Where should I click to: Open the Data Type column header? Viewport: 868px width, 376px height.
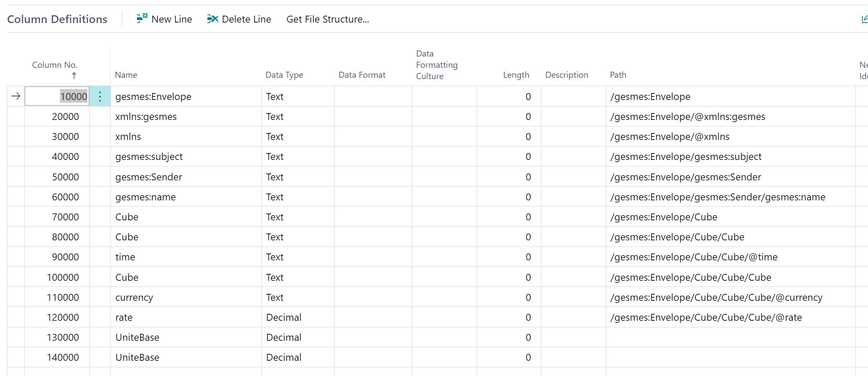coord(284,75)
